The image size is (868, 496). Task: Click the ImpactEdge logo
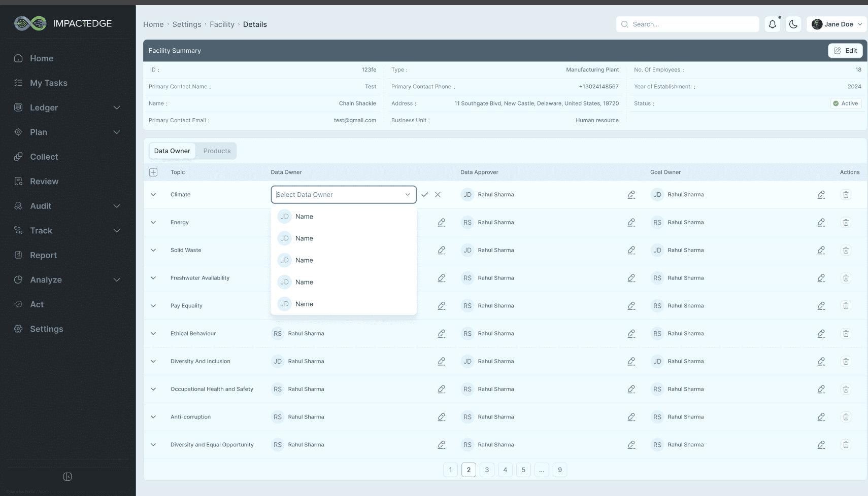tap(63, 23)
